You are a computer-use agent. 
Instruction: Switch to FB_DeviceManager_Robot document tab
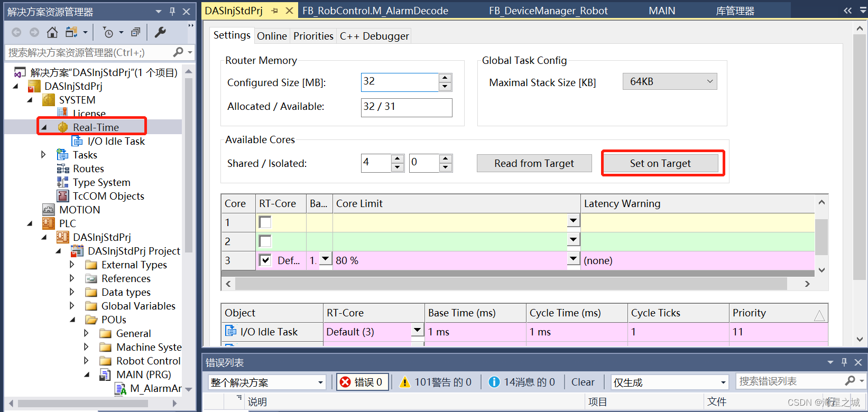pos(548,11)
